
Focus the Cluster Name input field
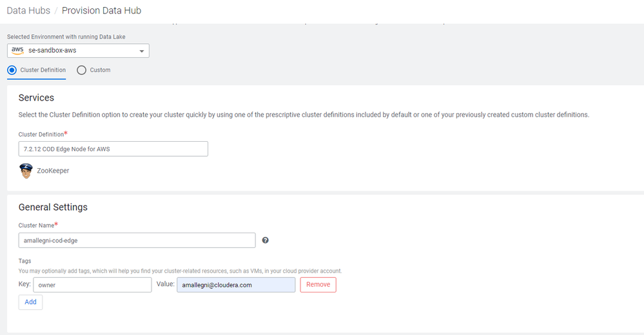(x=137, y=240)
